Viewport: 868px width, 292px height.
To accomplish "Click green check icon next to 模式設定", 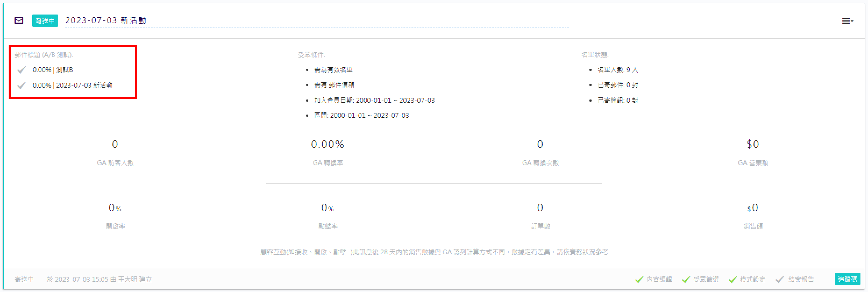I will 732,279.
